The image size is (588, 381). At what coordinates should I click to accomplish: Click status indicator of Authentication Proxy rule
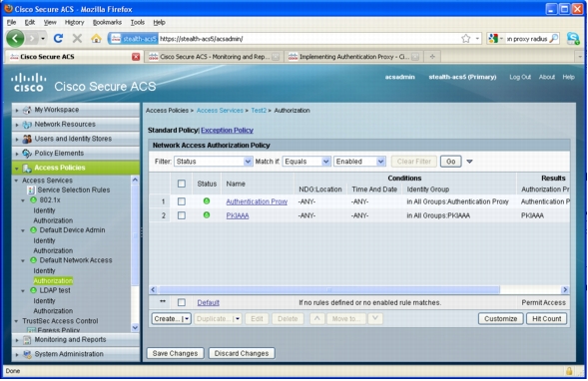207,201
